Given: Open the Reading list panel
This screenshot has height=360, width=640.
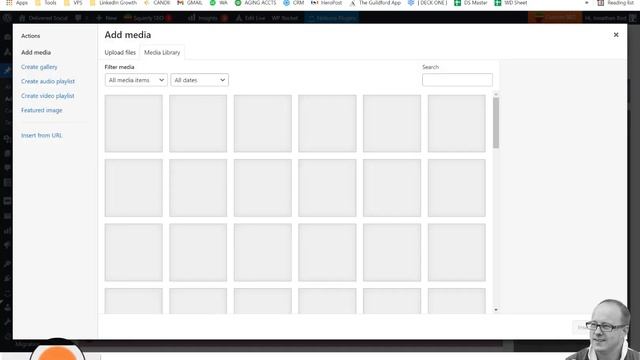Looking at the screenshot, I should (x=616, y=3).
